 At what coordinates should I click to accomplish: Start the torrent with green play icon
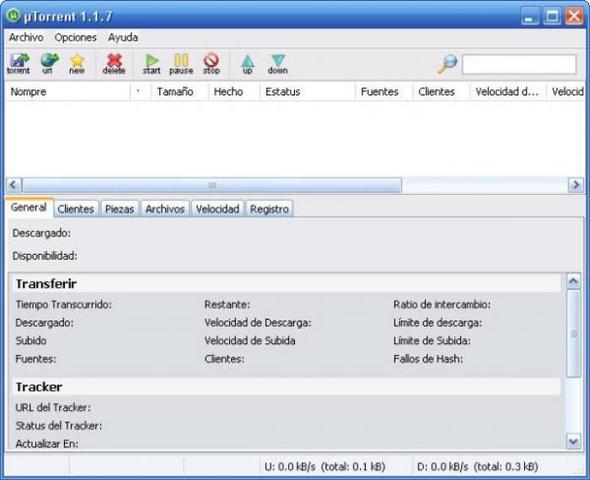pyautogui.click(x=152, y=64)
